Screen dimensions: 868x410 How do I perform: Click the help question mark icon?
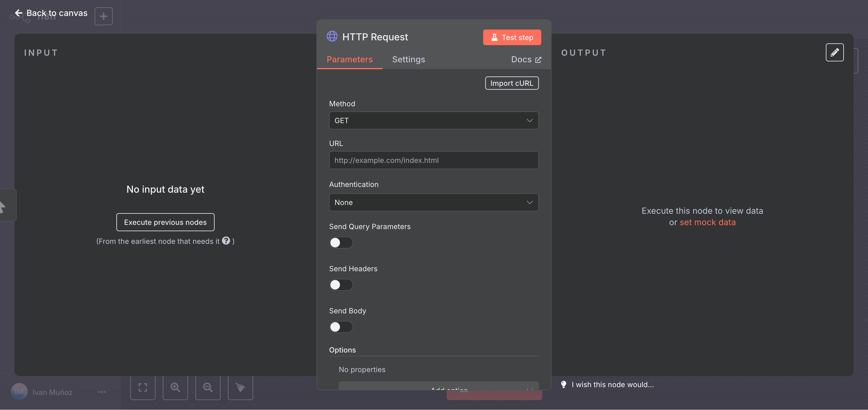point(226,241)
